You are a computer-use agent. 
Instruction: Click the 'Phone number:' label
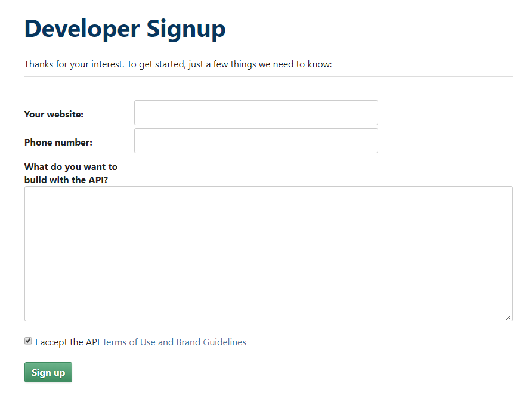[x=58, y=143]
